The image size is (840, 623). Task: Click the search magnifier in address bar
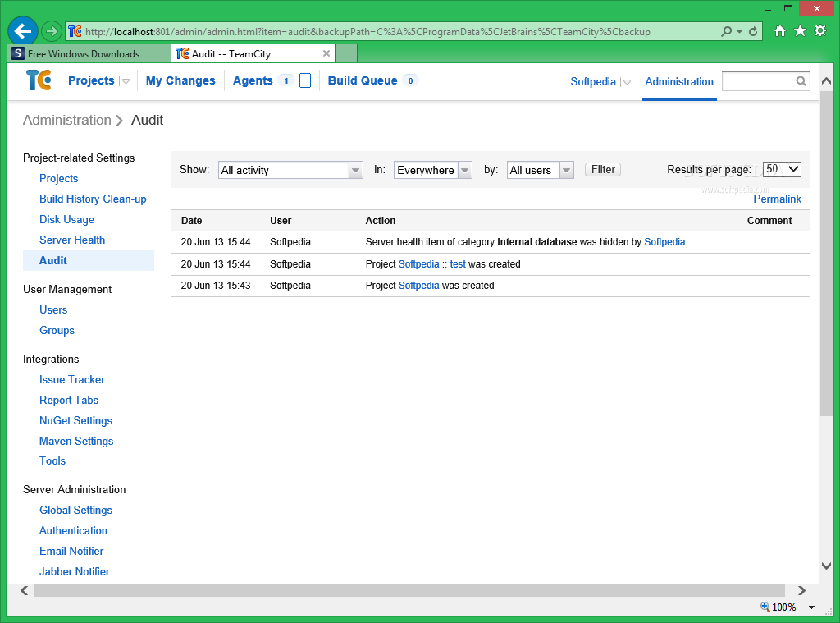(727, 32)
